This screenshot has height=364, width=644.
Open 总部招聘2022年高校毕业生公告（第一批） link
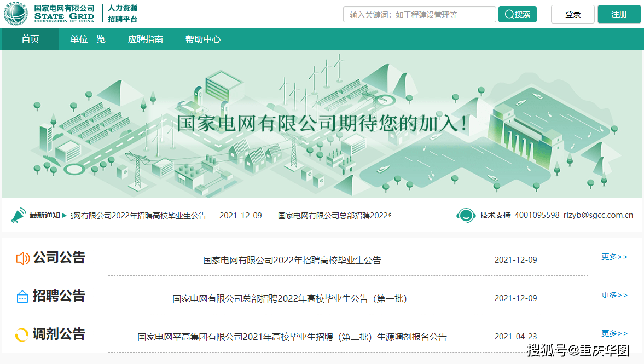tap(289, 299)
